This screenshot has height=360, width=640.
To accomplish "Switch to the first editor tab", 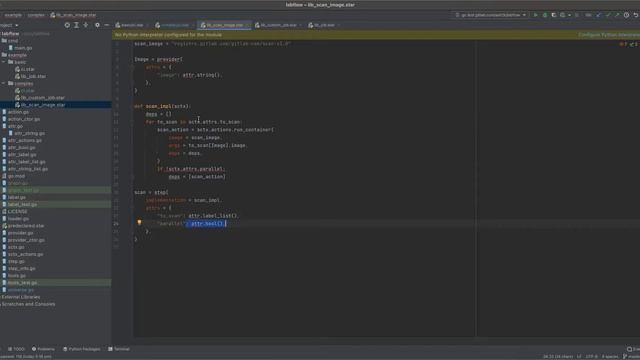I will [131, 25].
